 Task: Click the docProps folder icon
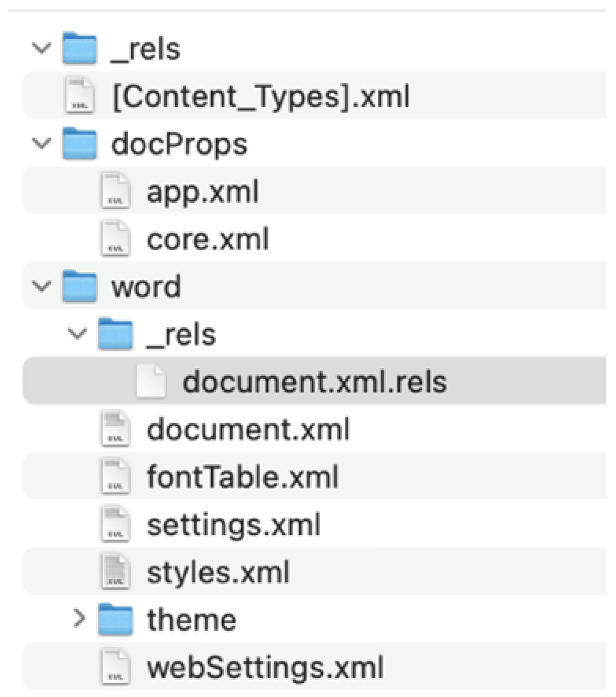tap(80, 144)
